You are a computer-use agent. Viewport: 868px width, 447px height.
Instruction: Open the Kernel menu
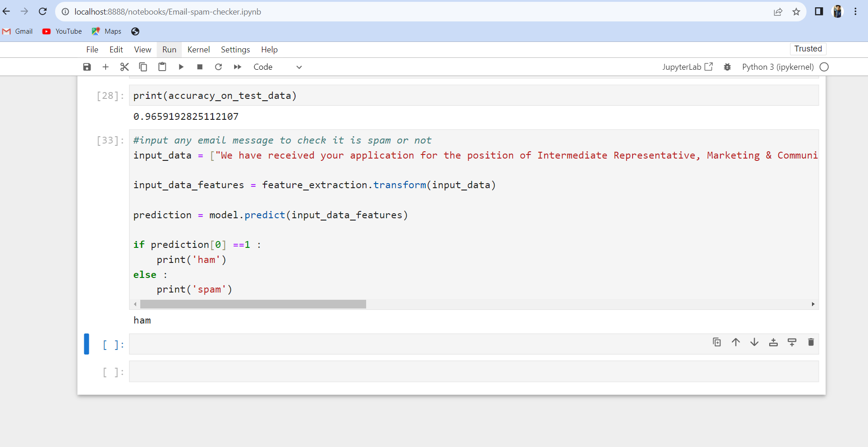(x=199, y=49)
